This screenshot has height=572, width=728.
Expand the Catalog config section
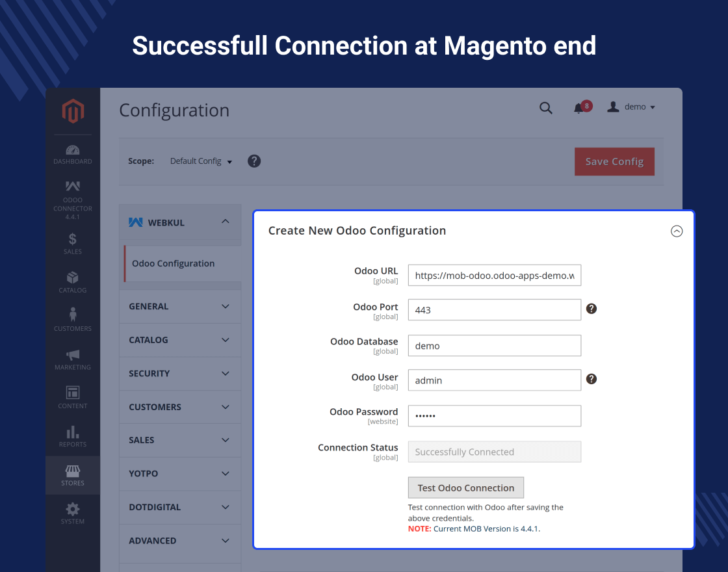point(180,340)
